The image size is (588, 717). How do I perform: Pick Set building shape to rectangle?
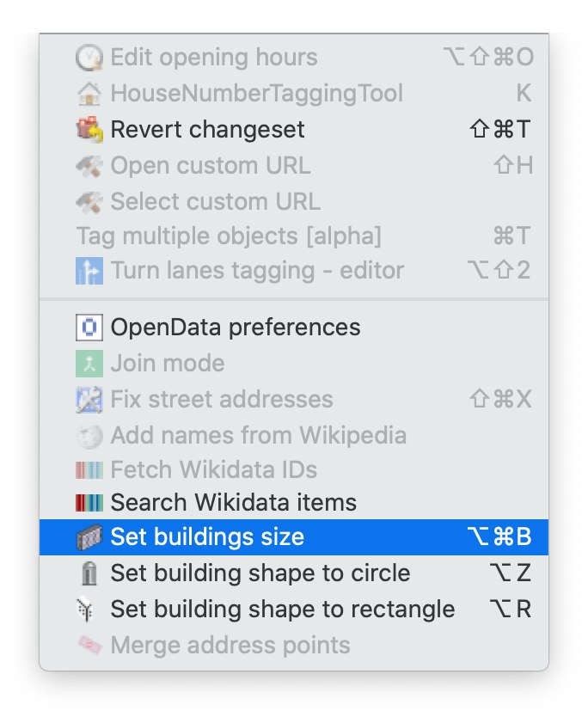(x=294, y=609)
